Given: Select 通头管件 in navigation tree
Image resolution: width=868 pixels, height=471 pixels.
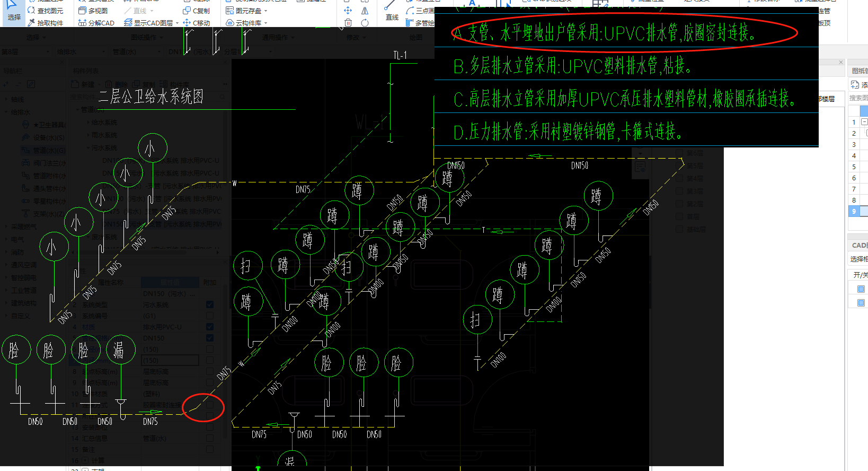Looking at the screenshot, I should 44,189.
